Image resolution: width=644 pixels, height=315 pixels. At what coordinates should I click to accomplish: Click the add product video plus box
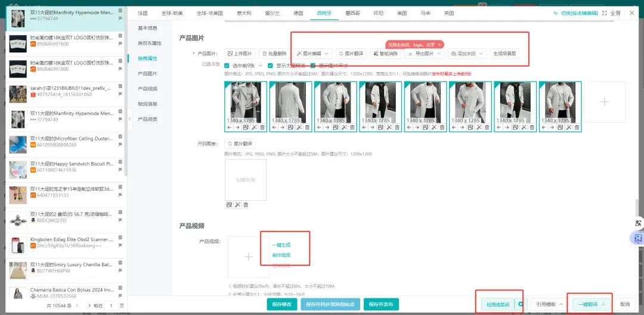[249, 257]
